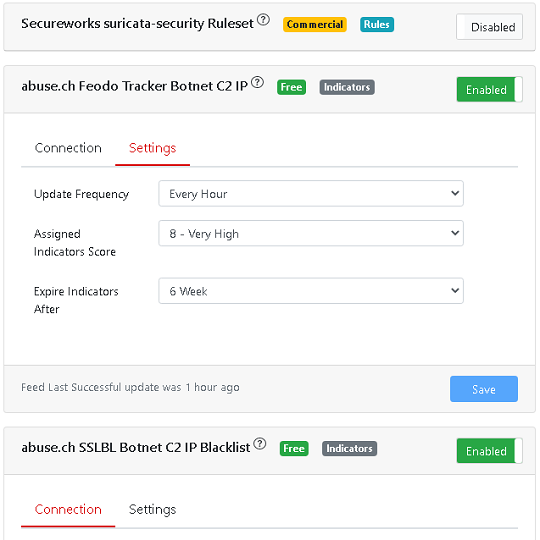540x540 pixels.
Task: Click the Indicators badge on SSLBL Blacklist feed
Action: click(349, 448)
